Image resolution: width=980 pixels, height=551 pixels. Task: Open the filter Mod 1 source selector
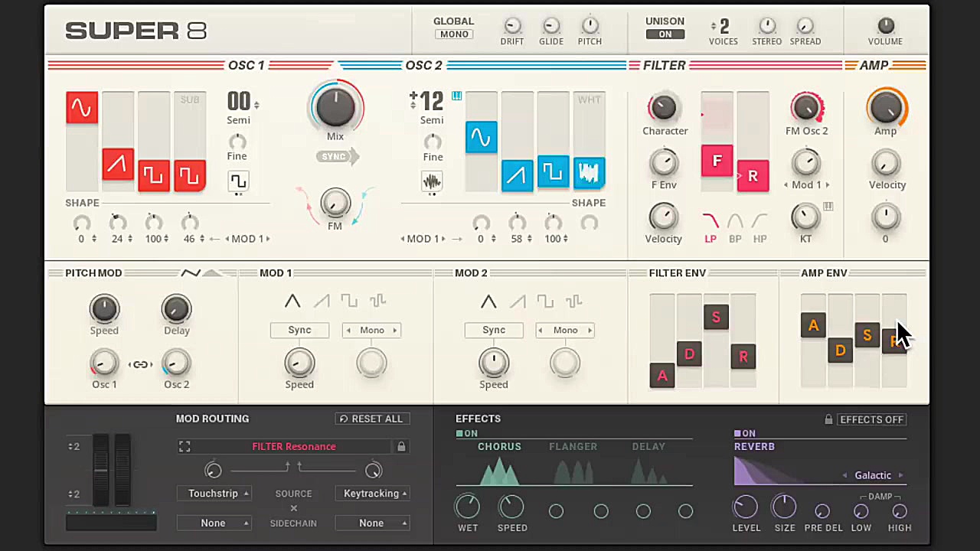click(x=806, y=185)
